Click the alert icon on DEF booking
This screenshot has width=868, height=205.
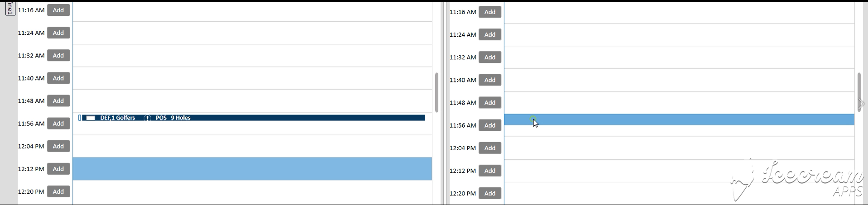tap(147, 118)
